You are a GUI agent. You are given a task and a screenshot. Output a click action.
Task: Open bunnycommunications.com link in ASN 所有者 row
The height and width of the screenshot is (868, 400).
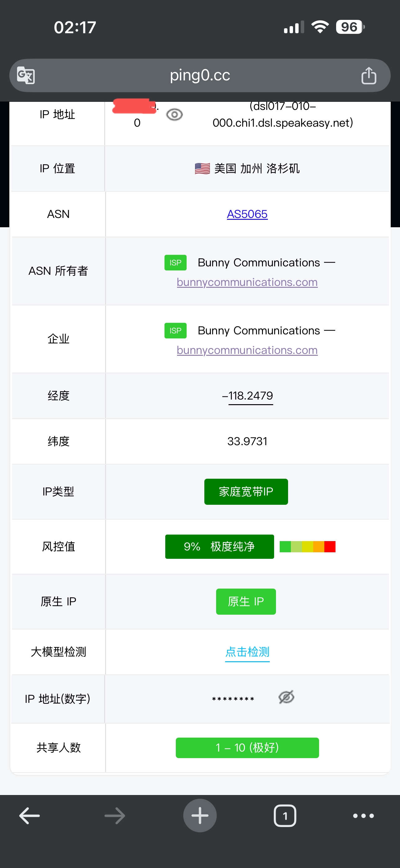point(247,282)
